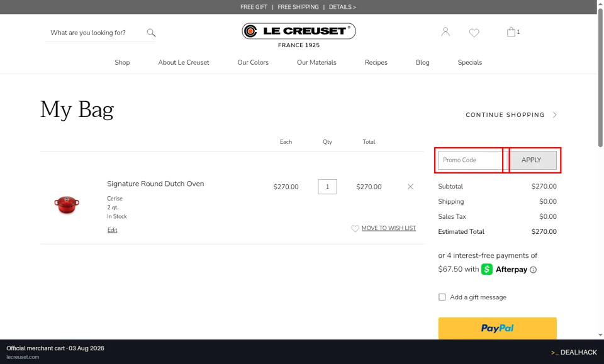Click the search magnifier icon
The width and height of the screenshot is (604, 364).
click(x=151, y=33)
